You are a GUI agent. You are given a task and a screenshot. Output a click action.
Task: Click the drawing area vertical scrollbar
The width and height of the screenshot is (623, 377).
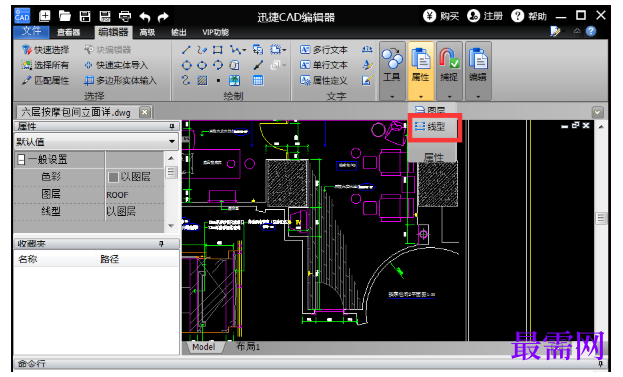pos(601,218)
